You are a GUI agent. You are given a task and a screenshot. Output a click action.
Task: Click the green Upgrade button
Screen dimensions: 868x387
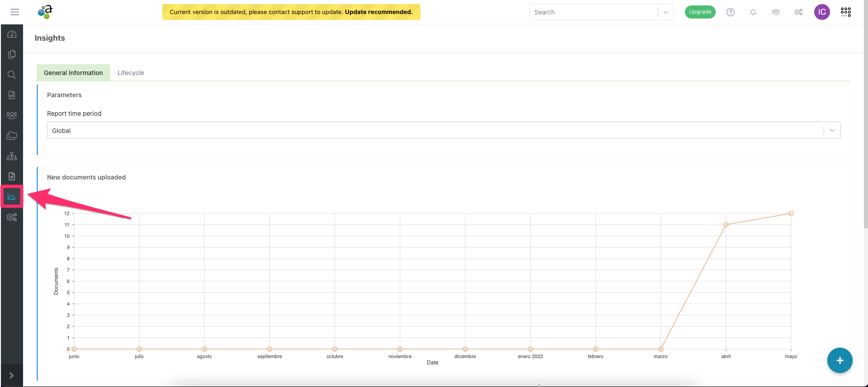(x=700, y=12)
